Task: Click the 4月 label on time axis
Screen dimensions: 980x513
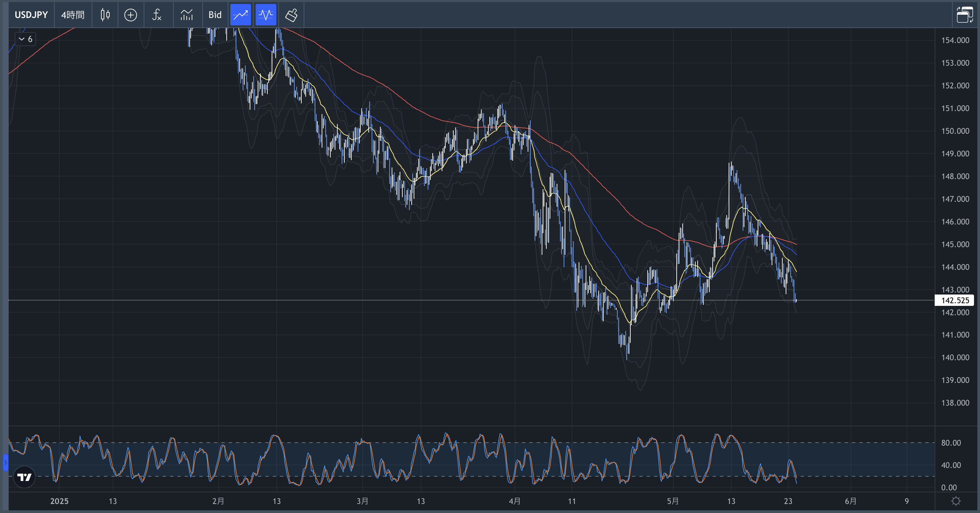Action: 515,501
